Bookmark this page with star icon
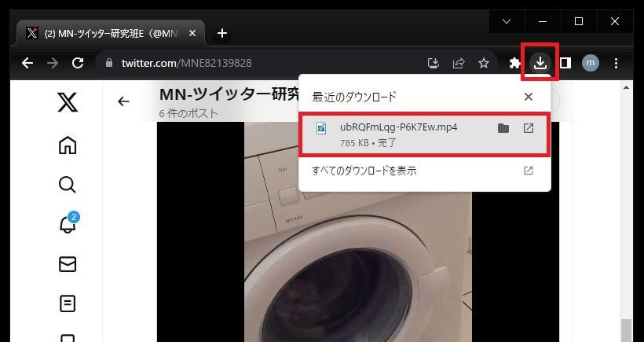The height and width of the screenshot is (342, 644). [x=484, y=63]
